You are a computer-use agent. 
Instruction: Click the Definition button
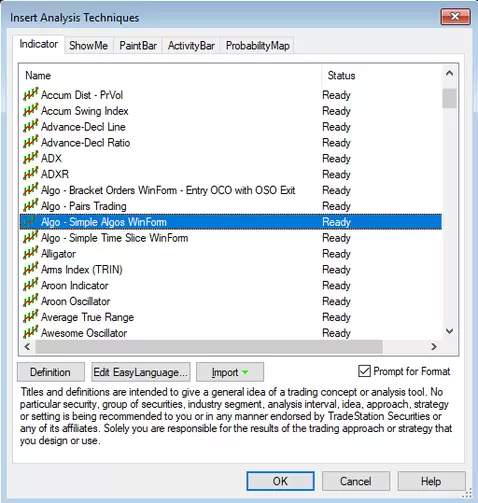point(51,372)
